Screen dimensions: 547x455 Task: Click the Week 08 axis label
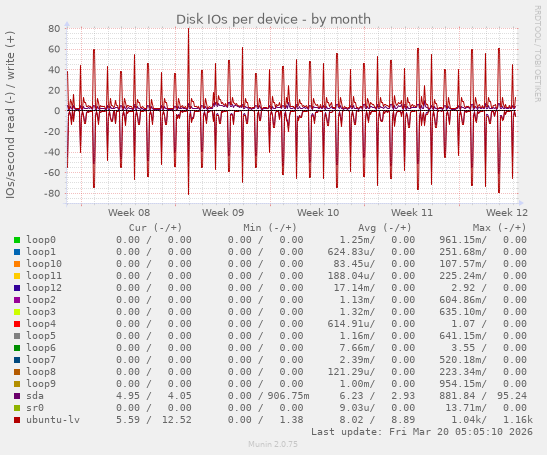point(129,212)
